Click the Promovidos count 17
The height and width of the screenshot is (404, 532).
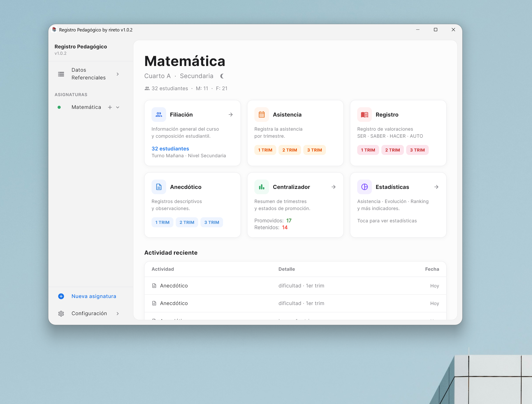pyautogui.click(x=289, y=221)
